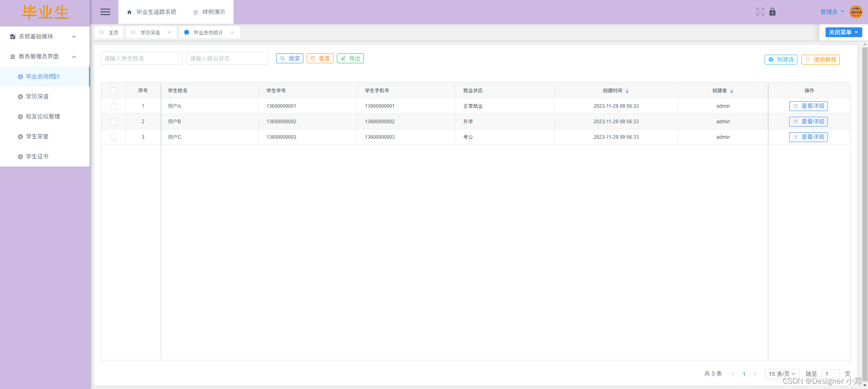Expand the 系统基础模块 chevron
The height and width of the screenshot is (389, 868).
[x=74, y=37]
